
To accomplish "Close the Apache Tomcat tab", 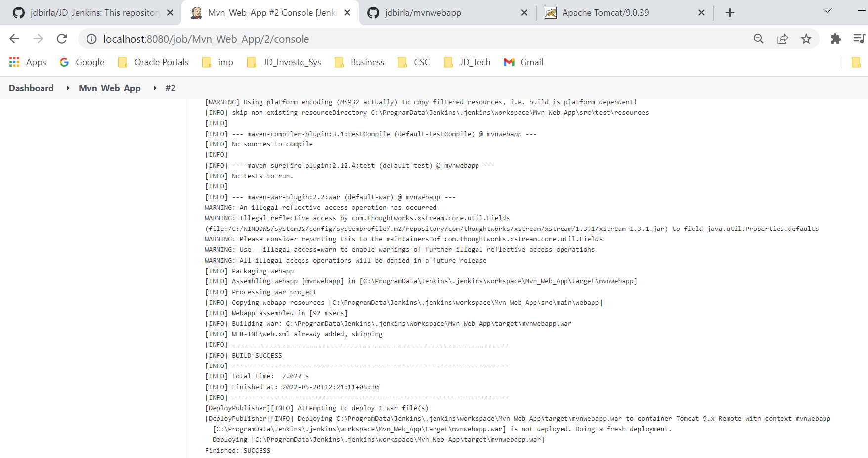I will (x=701, y=13).
